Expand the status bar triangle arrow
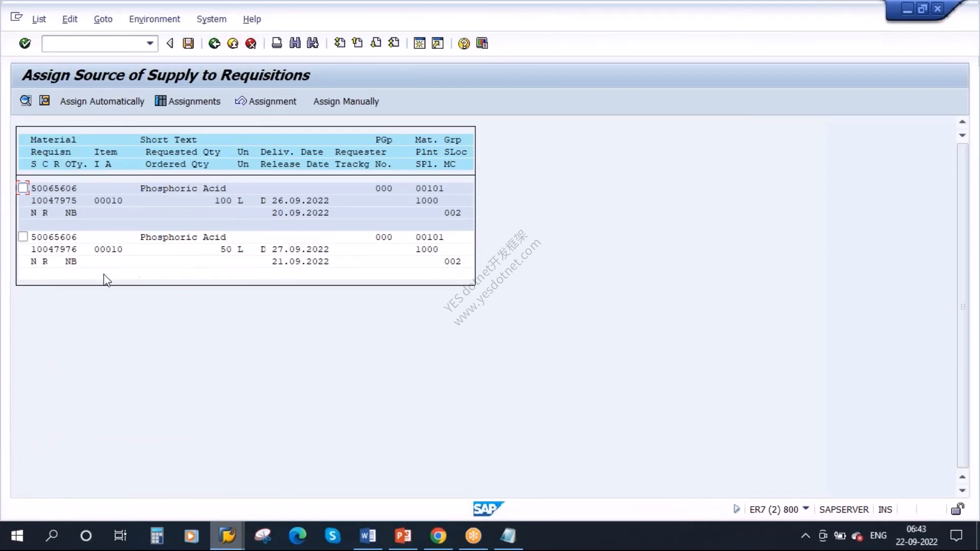Viewport: 980px width, 551px height. pyautogui.click(x=736, y=509)
